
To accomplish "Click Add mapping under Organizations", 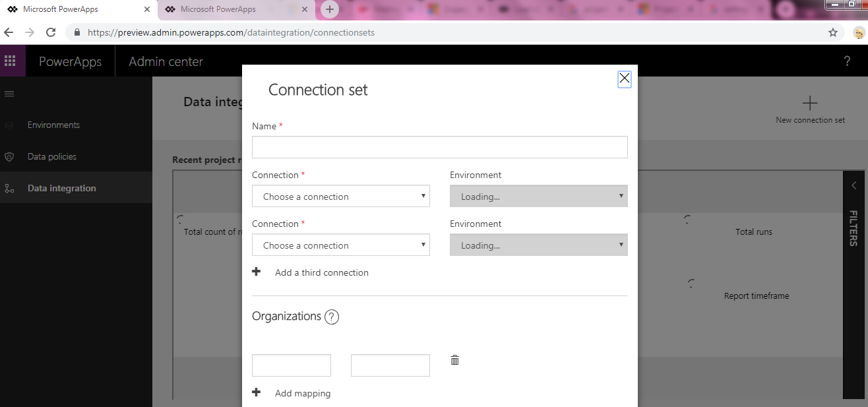I will pos(303,392).
